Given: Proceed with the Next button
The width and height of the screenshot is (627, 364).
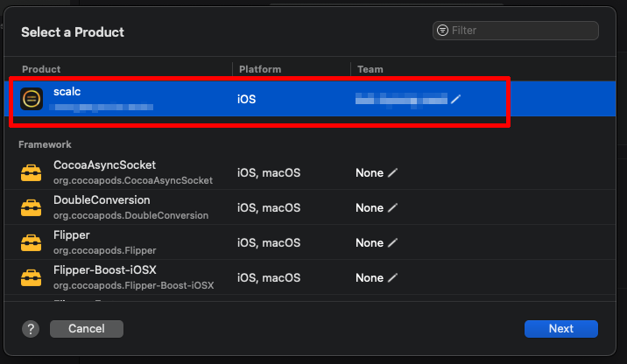Looking at the screenshot, I should [x=561, y=328].
